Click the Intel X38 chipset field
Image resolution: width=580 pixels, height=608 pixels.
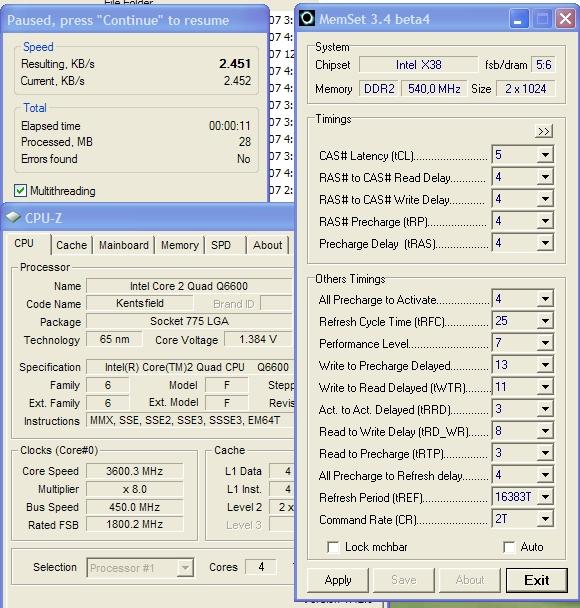pos(418,64)
